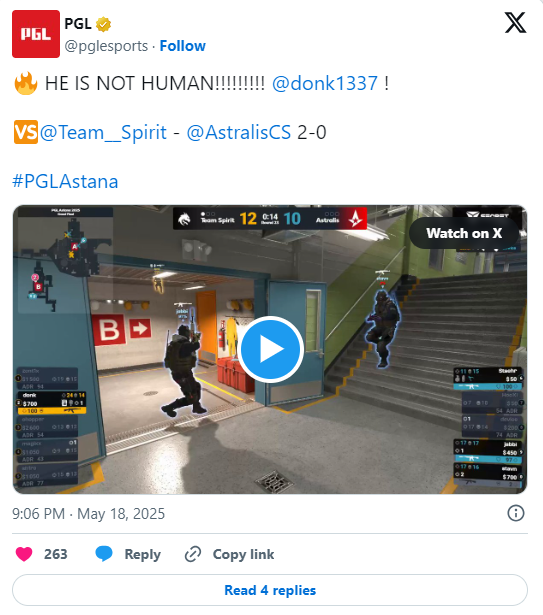Play the embedded video
This screenshot has height=615, width=543.
click(270, 349)
